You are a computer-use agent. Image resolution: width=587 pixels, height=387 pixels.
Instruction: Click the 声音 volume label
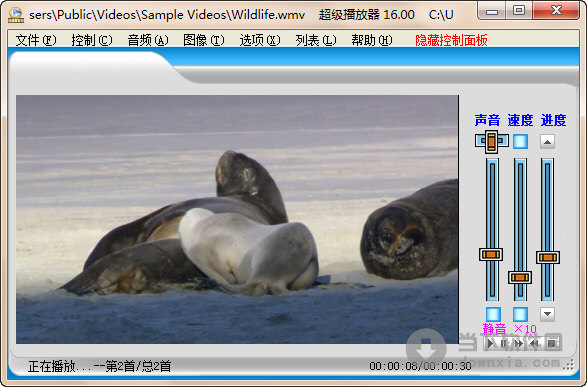point(487,120)
